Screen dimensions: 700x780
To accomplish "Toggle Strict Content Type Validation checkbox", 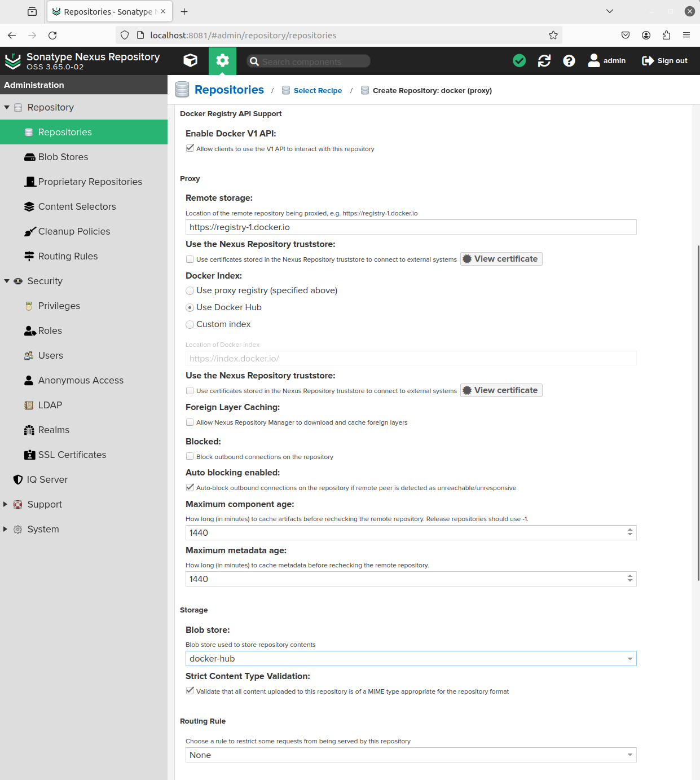I will [190, 691].
